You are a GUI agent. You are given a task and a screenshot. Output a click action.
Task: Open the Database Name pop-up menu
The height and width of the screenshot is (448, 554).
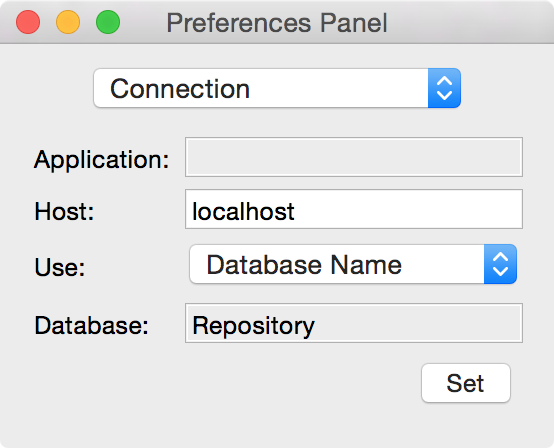[353, 264]
